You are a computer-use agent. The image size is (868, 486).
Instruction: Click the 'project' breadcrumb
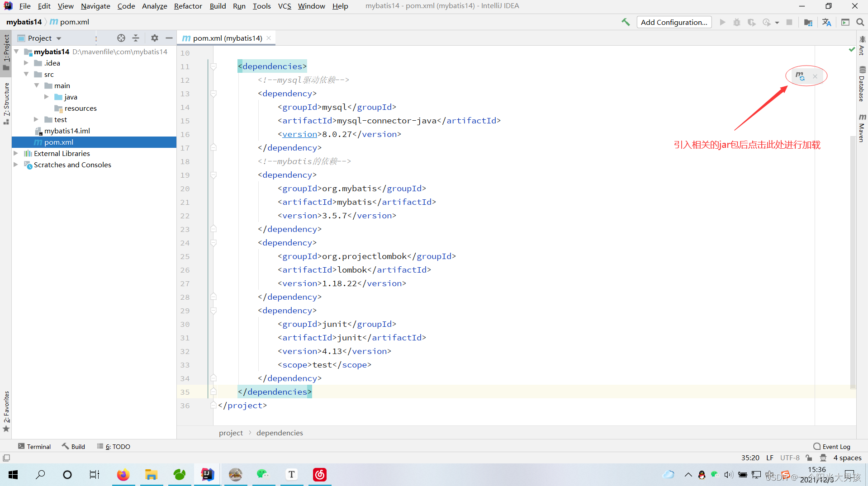pyautogui.click(x=231, y=433)
